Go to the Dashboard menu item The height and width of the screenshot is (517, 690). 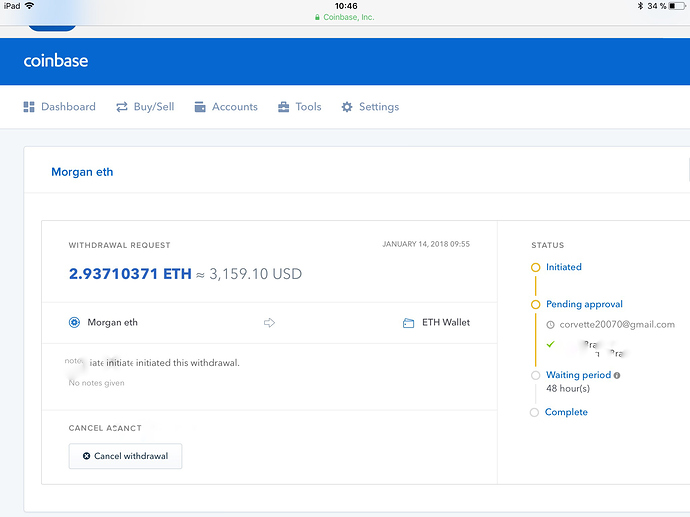[x=68, y=107]
